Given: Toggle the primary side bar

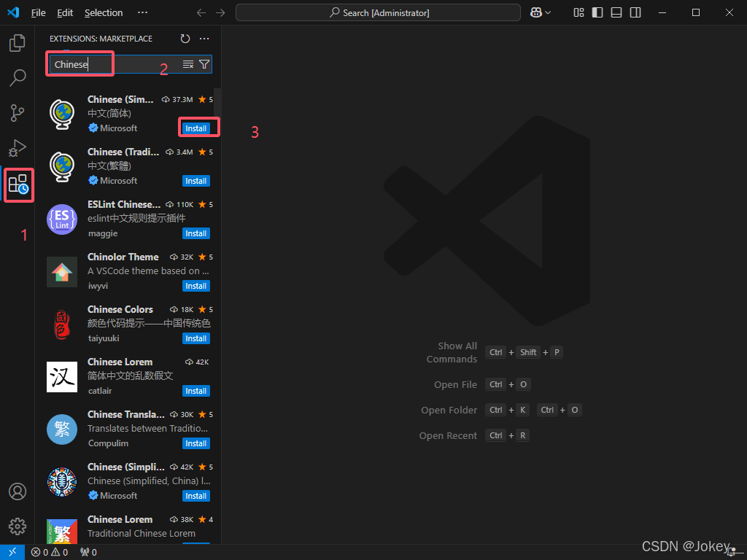Looking at the screenshot, I should pos(597,13).
